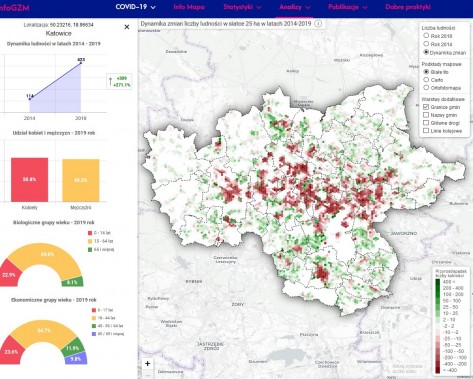Image resolution: width=473 pixels, height=379 pixels.
Task: Click the Mężczyźni 49.2% yellow bar
Action: tap(81, 180)
